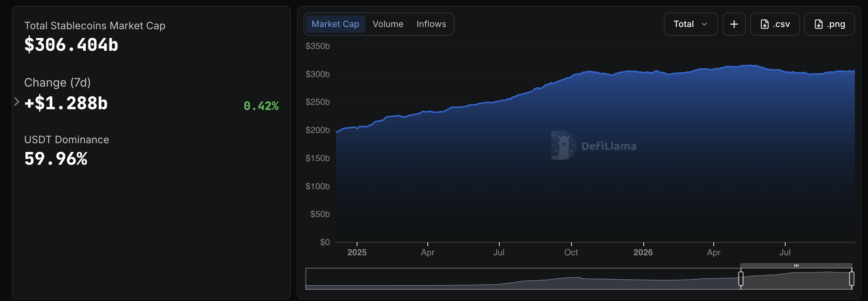Switch to the Volume tab
868x301 pixels.
(x=388, y=24)
